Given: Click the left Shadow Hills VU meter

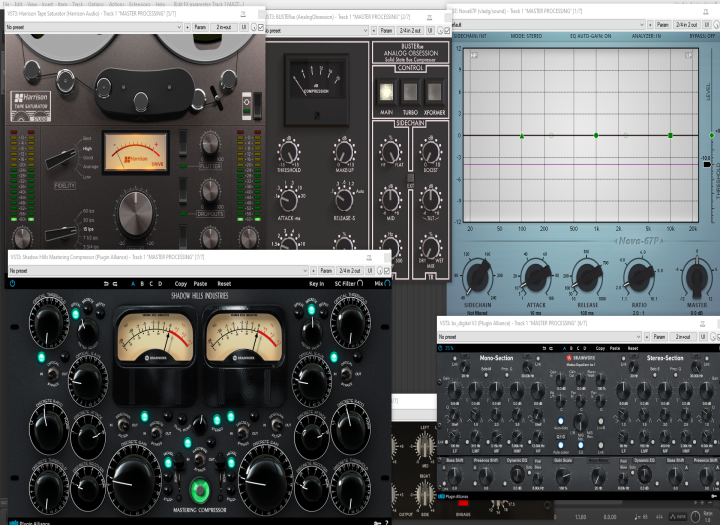Looking at the screenshot, I should pyautogui.click(x=155, y=339).
